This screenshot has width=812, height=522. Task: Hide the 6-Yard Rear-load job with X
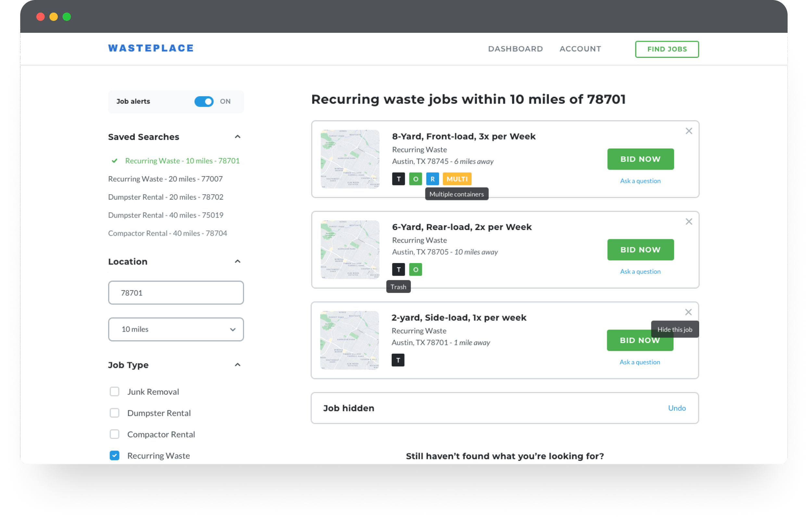688,222
